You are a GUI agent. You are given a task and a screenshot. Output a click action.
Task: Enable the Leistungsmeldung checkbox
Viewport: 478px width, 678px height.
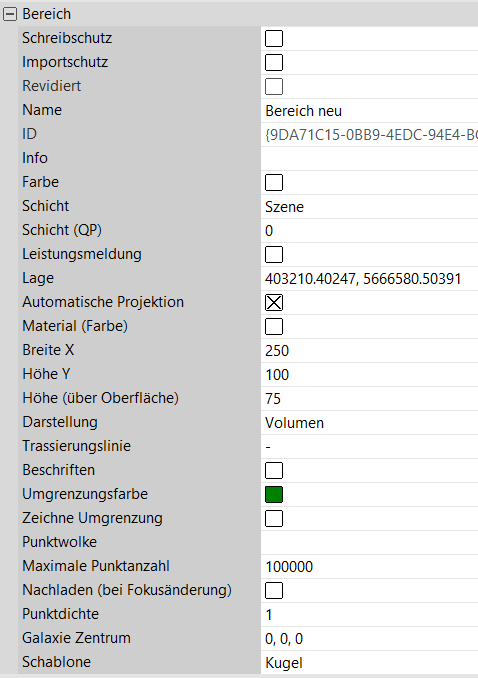(274, 255)
